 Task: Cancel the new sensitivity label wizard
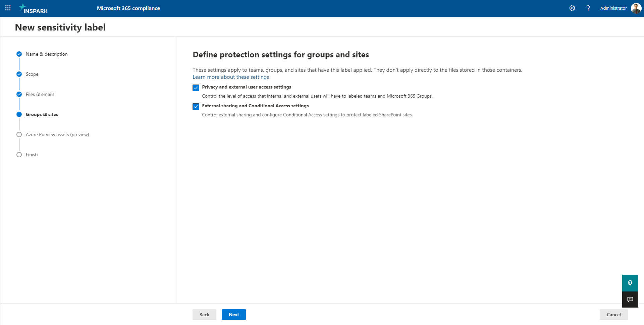[613, 315]
